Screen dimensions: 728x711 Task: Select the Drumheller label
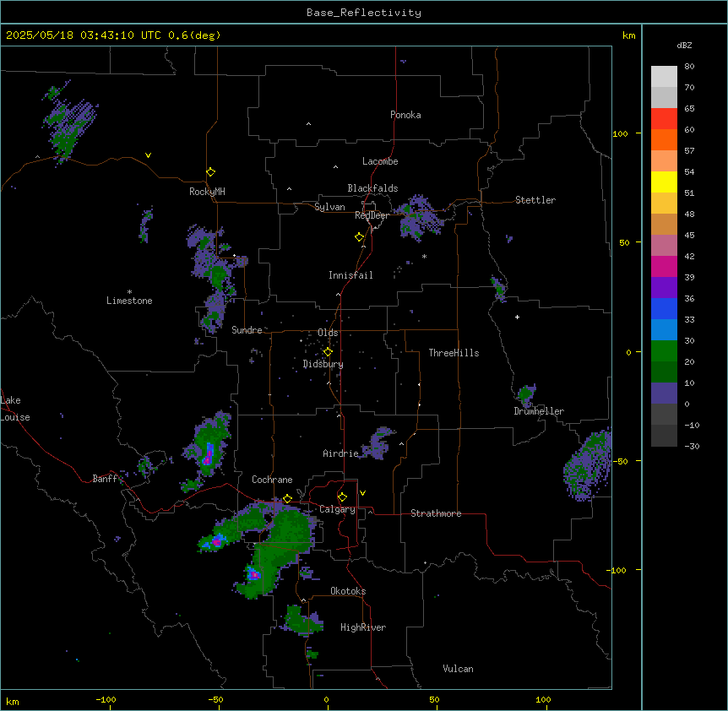click(x=539, y=411)
